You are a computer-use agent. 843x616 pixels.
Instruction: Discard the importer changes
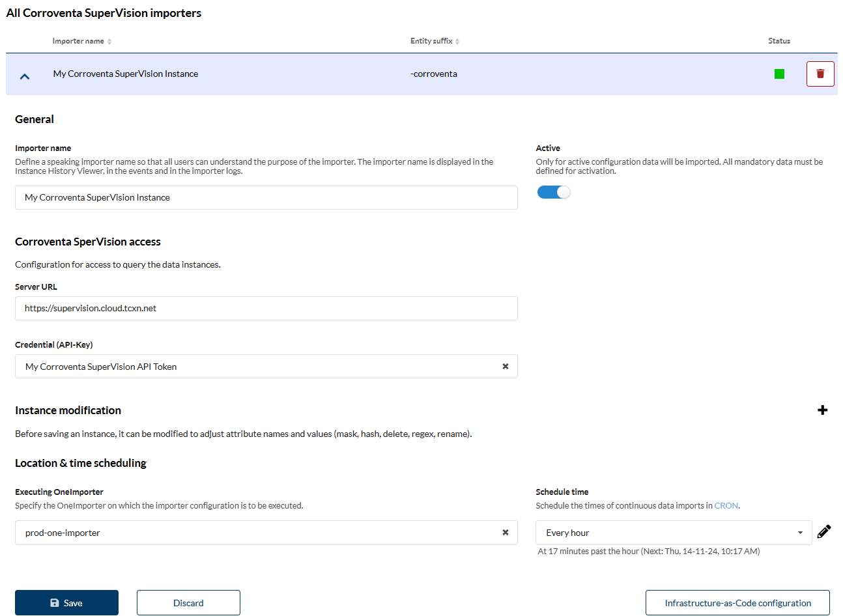pyautogui.click(x=188, y=603)
